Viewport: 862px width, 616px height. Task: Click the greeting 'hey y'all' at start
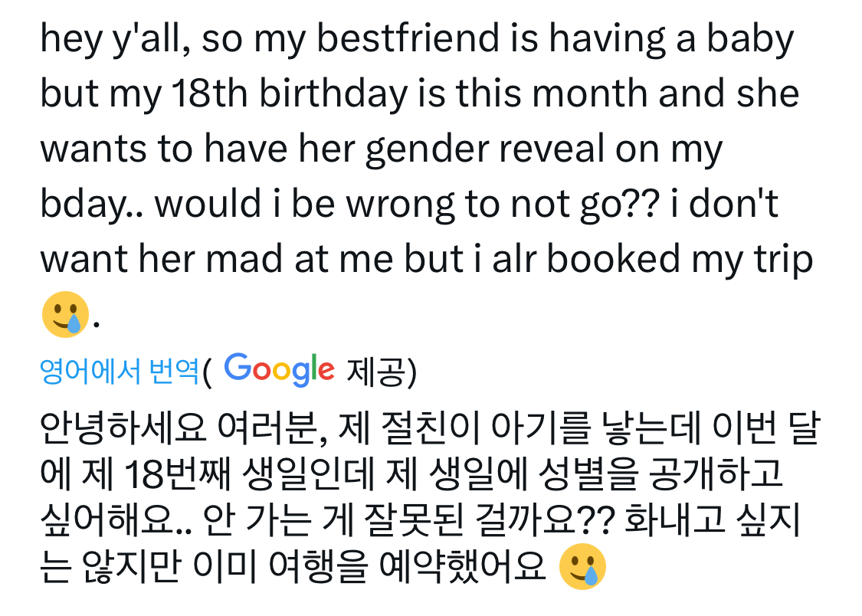coord(112,39)
